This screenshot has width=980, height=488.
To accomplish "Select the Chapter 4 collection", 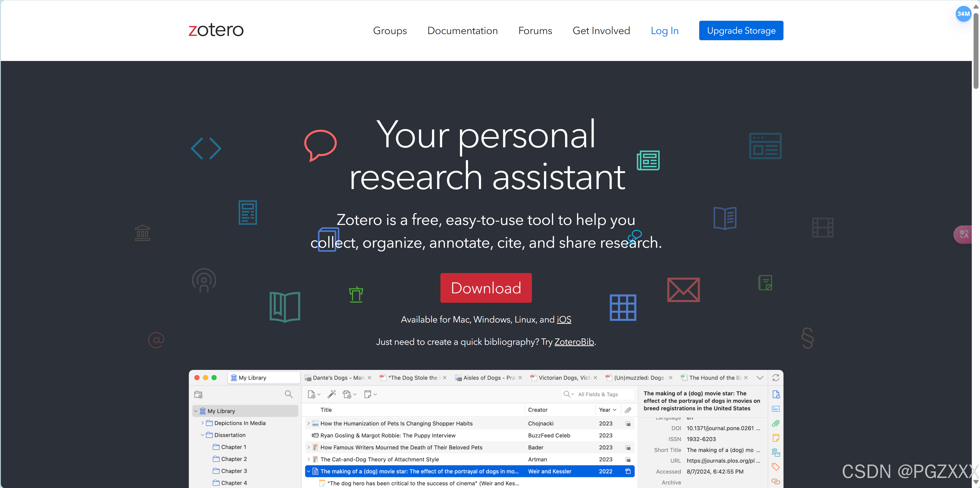I will [x=234, y=483].
